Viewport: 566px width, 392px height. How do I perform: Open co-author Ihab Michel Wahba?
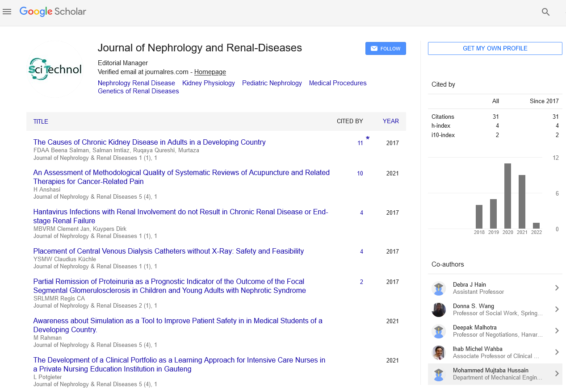tap(478, 349)
